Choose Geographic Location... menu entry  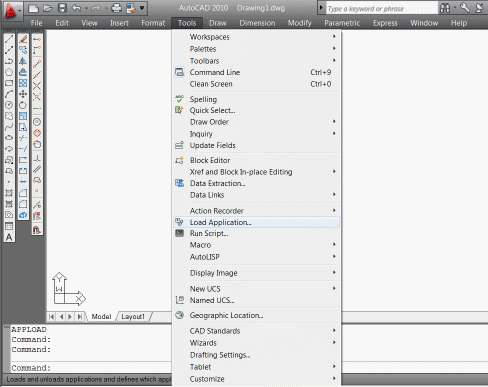256,315
